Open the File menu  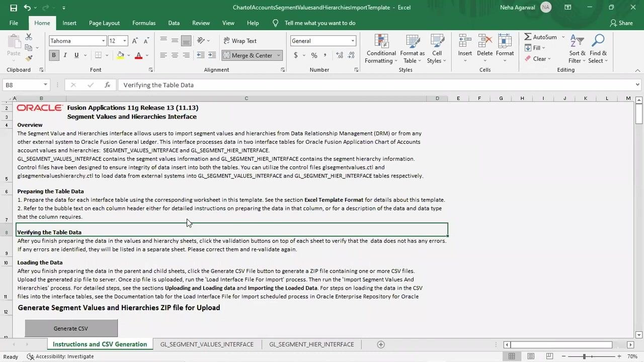[14, 23]
